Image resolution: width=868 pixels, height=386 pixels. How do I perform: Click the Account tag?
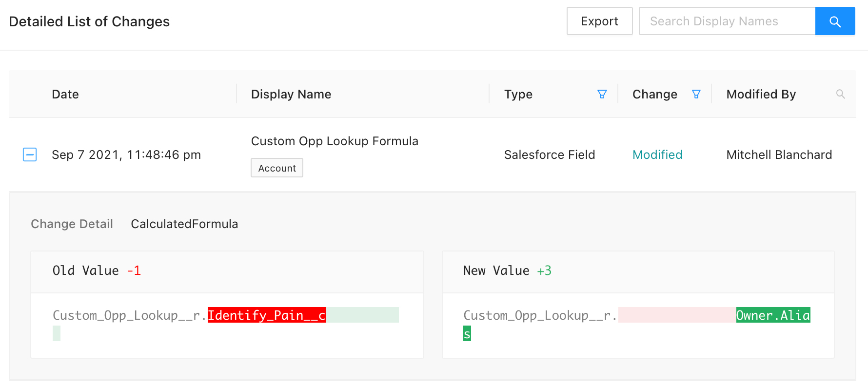coord(277,168)
